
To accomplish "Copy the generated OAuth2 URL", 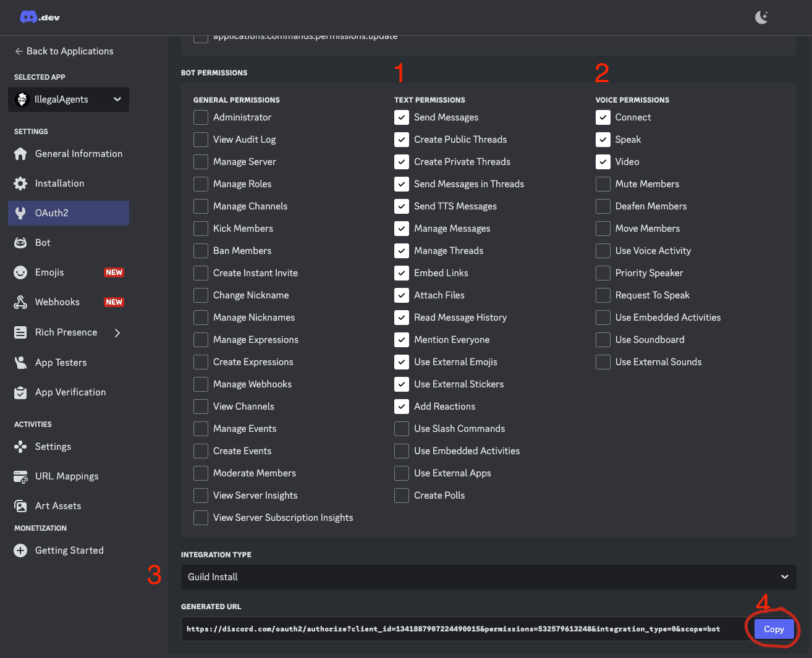I will pyautogui.click(x=774, y=629).
